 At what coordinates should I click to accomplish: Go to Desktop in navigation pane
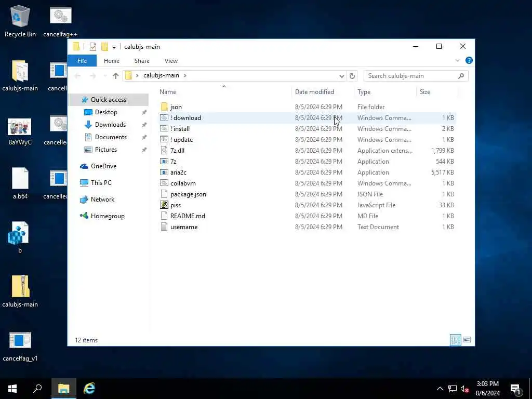click(106, 112)
